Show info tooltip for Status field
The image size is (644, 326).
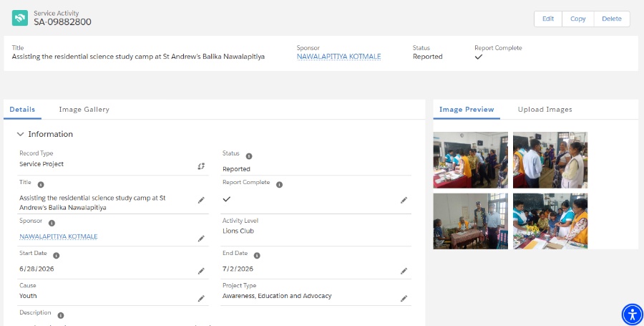pyautogui.click(x=249, y=156)
